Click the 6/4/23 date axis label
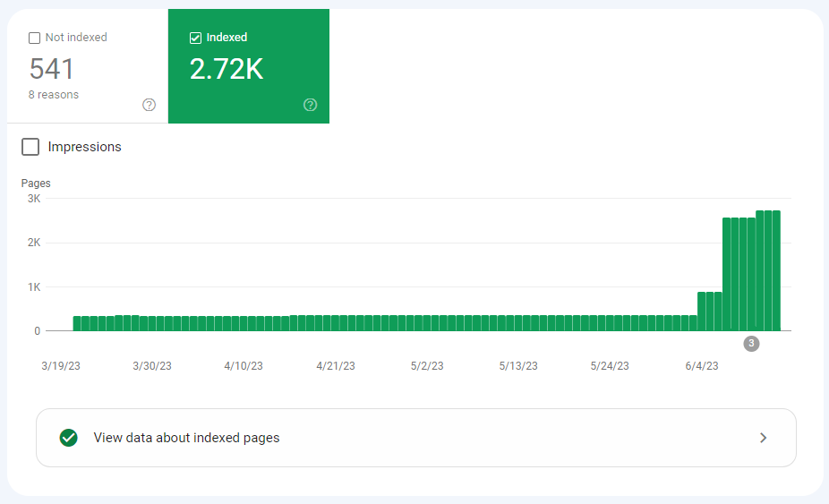Viewport: 829px width, 504px height. [702, 366]
